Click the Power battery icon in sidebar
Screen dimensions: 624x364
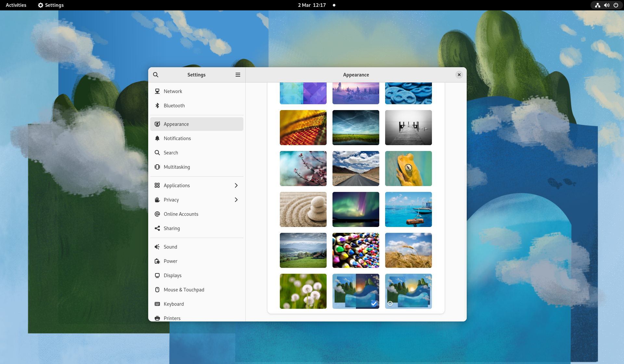pos(157,261)
